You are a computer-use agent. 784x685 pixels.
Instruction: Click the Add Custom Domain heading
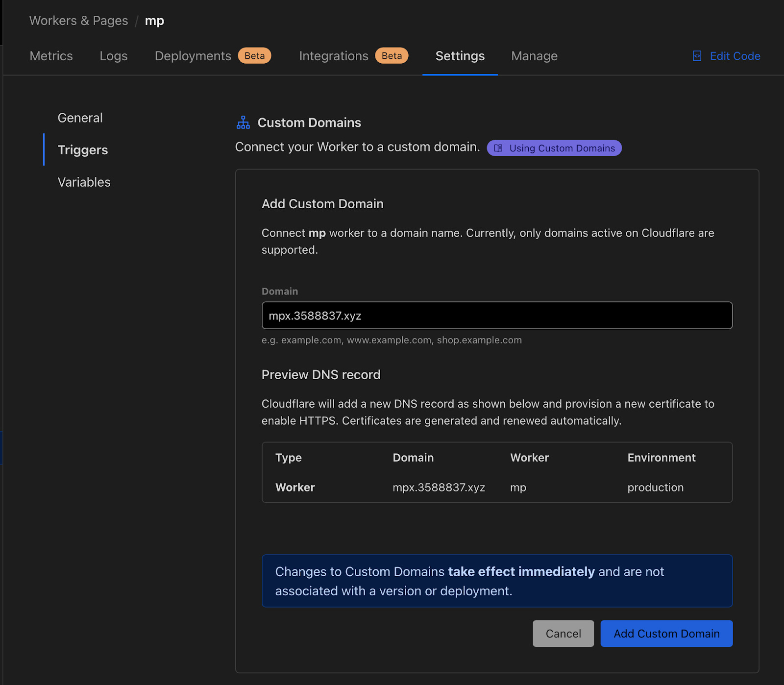click(322, 204)
